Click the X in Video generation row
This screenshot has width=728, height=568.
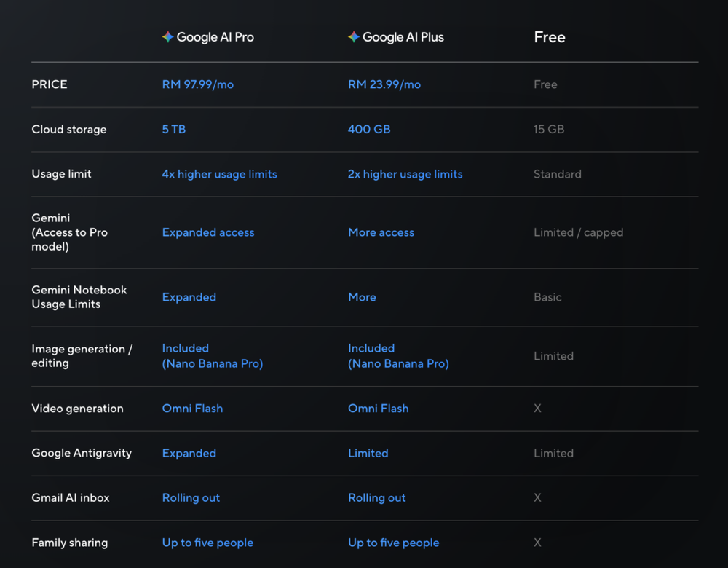click(538, 409)
